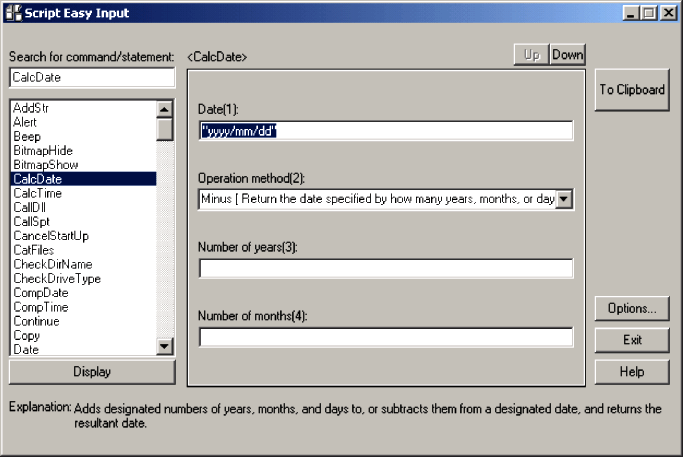The image size is (683, 457).
Task: Select AddStr in the command list
Action: [83, 108]
